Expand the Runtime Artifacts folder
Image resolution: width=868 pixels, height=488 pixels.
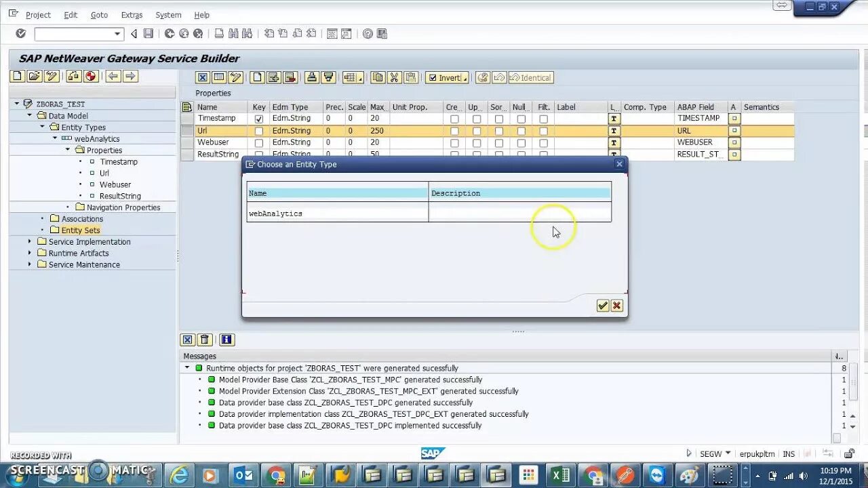point(30,253)
